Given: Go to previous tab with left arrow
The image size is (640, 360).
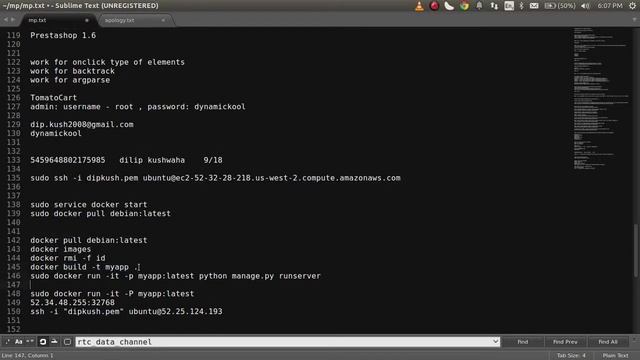Looking at the screenshot, I should point(6,20).
